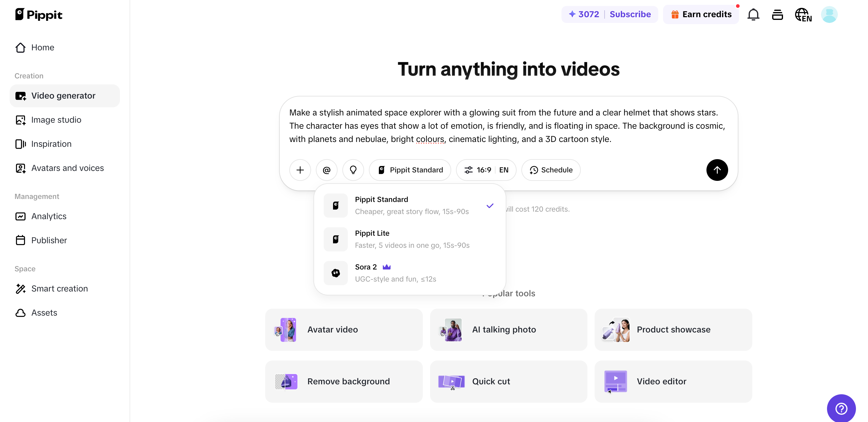Open Earn credits

(700, 14)
